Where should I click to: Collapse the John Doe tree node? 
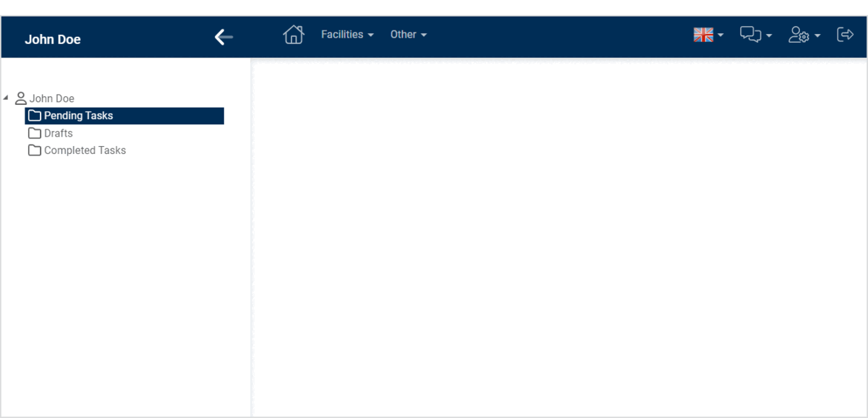tap(7, 98)
